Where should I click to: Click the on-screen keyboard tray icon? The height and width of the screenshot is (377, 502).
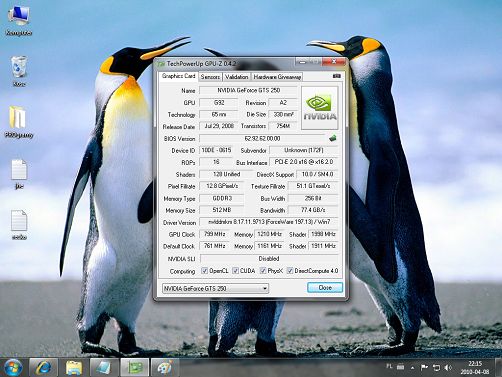[400, 367]
